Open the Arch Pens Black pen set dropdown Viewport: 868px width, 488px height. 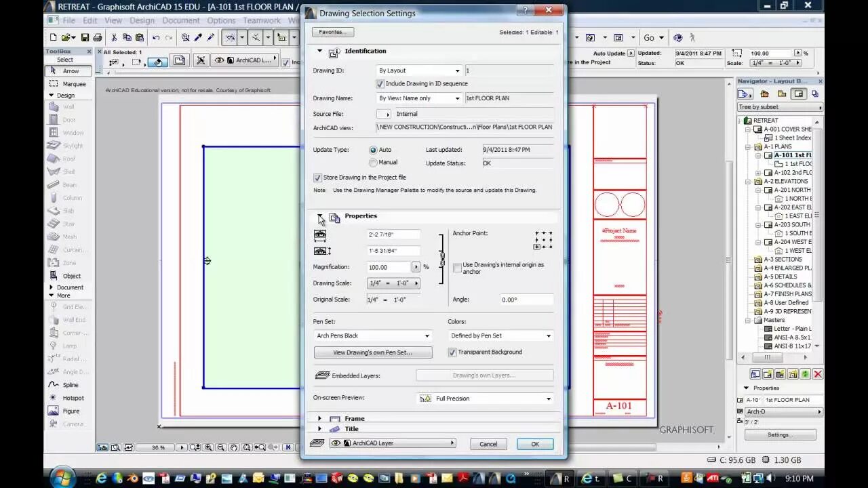372,335
